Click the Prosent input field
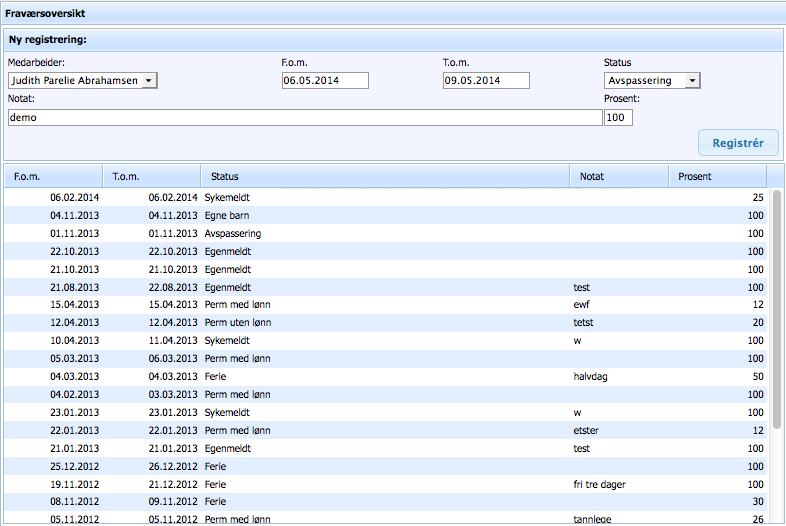The width and height of the screenshot is (786, 526). pos(618,117)
